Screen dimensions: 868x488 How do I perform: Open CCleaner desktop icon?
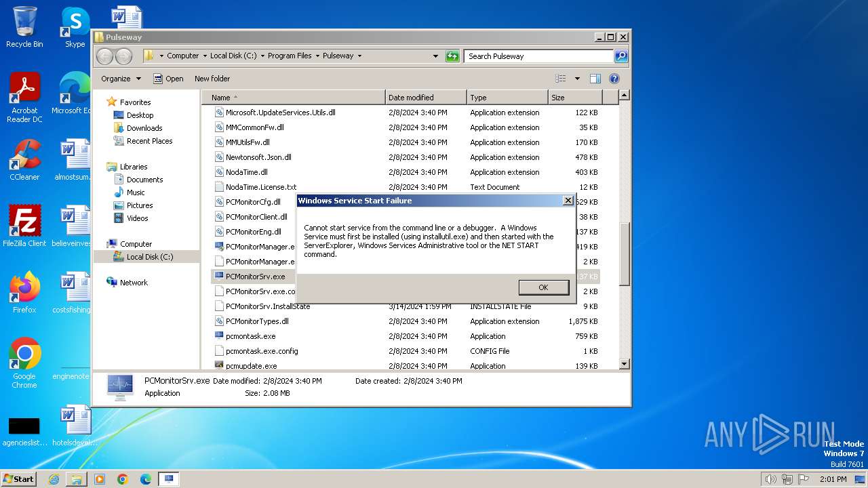click(24, 160)
